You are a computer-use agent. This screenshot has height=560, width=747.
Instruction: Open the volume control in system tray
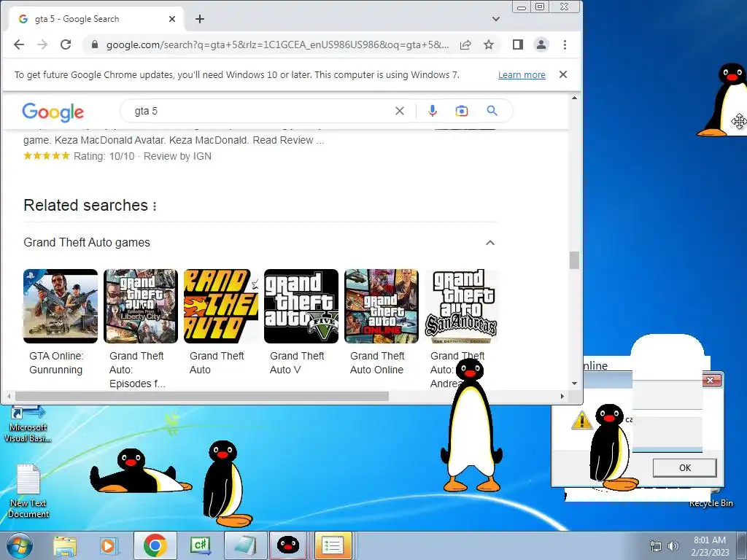tap(673, 546)
